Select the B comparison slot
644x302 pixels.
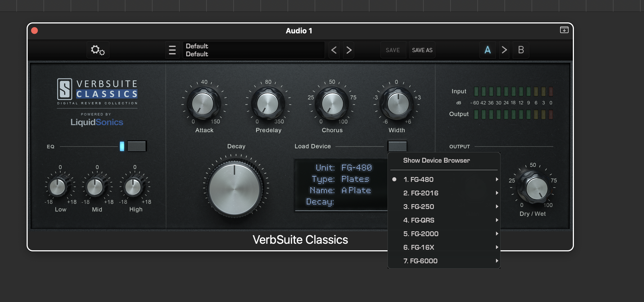(x=521, y=50)
